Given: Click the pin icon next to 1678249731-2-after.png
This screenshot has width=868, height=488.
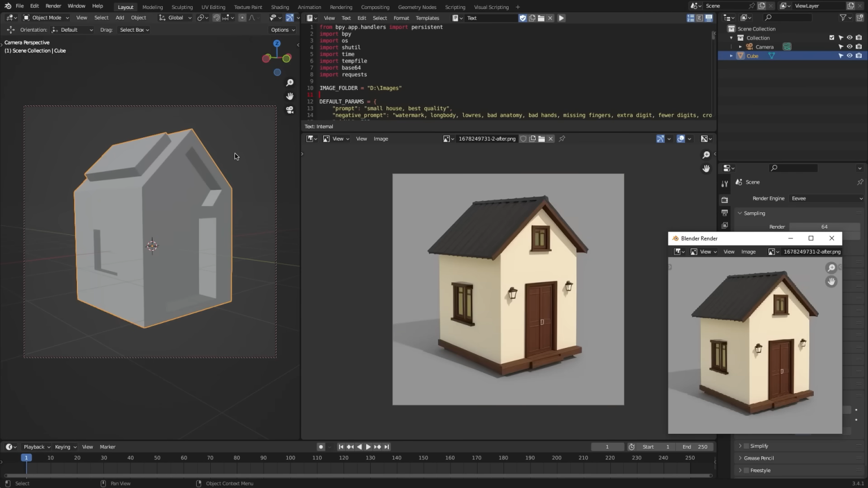Looking at the screenshot, I should [x=562, y=138].
